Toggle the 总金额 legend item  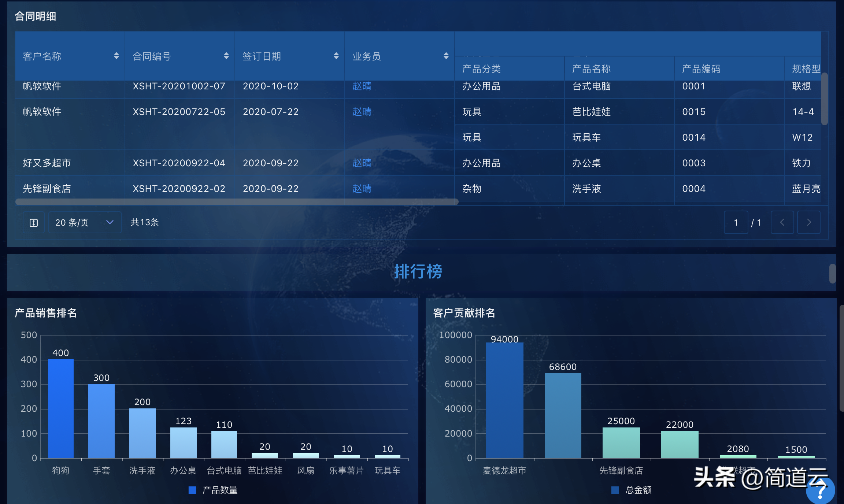(x=632, y=490)
